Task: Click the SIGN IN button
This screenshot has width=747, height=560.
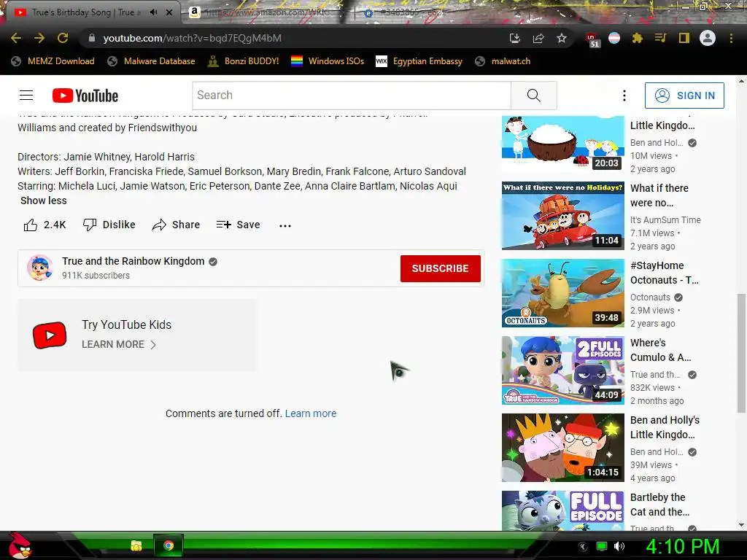Action: [684, 96]
